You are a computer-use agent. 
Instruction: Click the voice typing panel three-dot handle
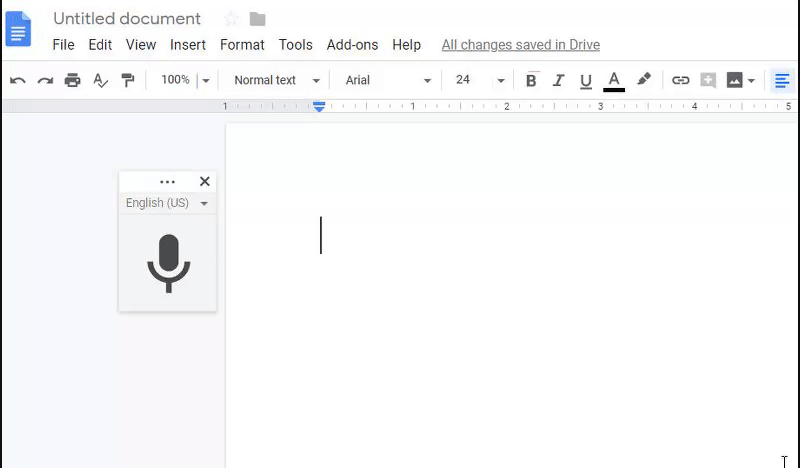167,182
